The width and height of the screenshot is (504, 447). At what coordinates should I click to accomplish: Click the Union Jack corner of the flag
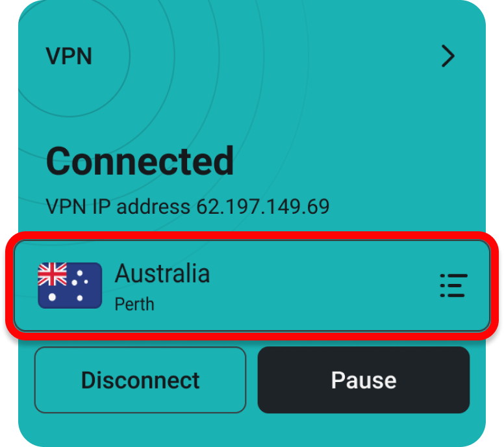click(x=53, y=274)
